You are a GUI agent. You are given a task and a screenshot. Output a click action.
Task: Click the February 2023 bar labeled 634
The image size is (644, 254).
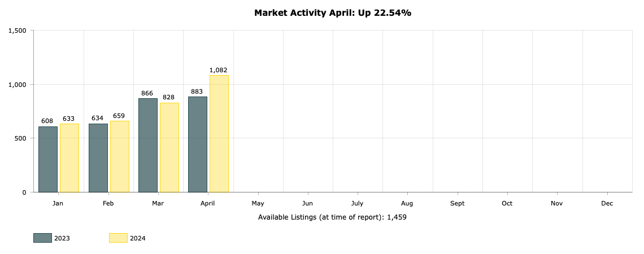pos(98,158)
